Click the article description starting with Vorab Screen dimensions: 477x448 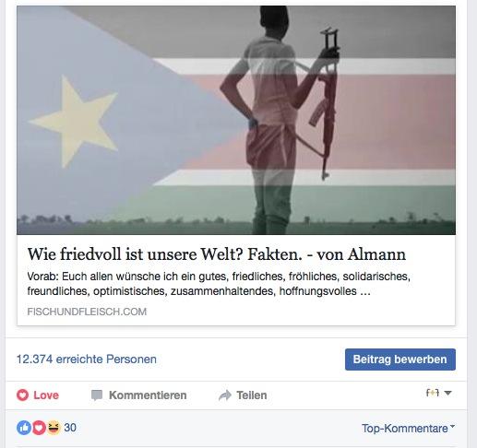coord(219,284)
